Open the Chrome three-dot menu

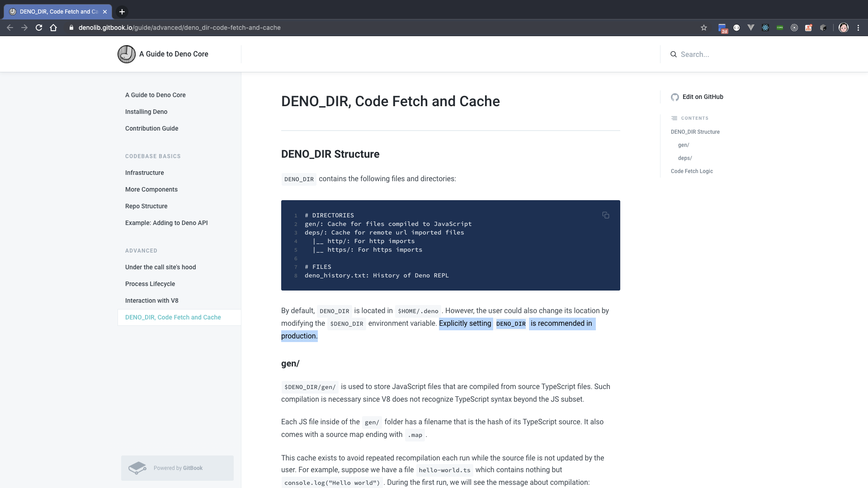coord(858,28)
